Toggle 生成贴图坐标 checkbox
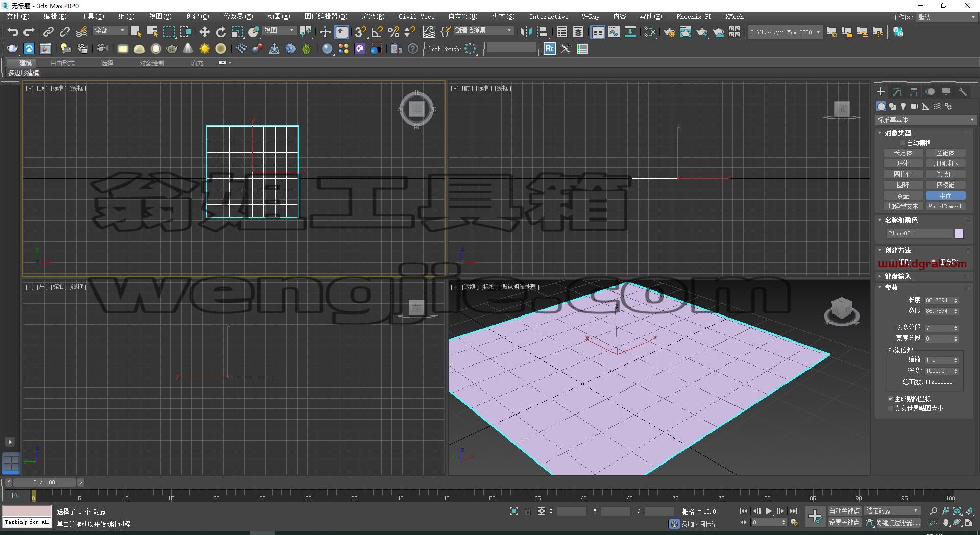Viewport: 980px width, 535px height. tap(891, 399)
